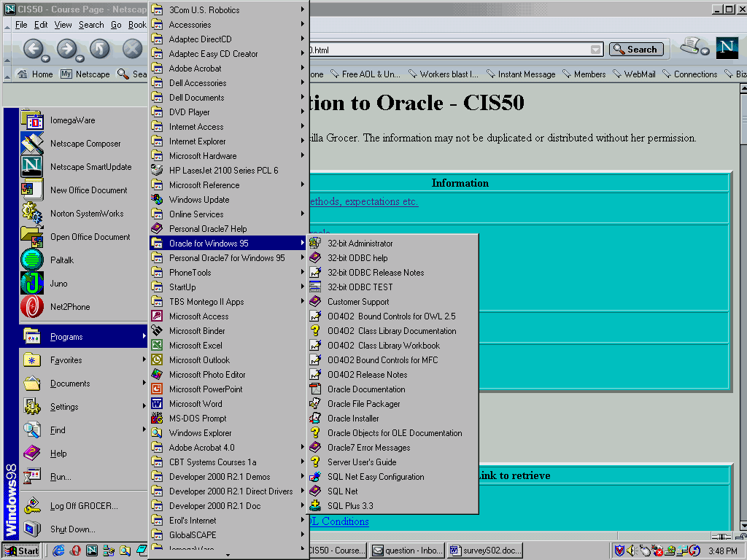The width and height of the screenshot is (747, 560).
Task: Switch to survey502.doc taskbar button
Action: click(485, 551)
